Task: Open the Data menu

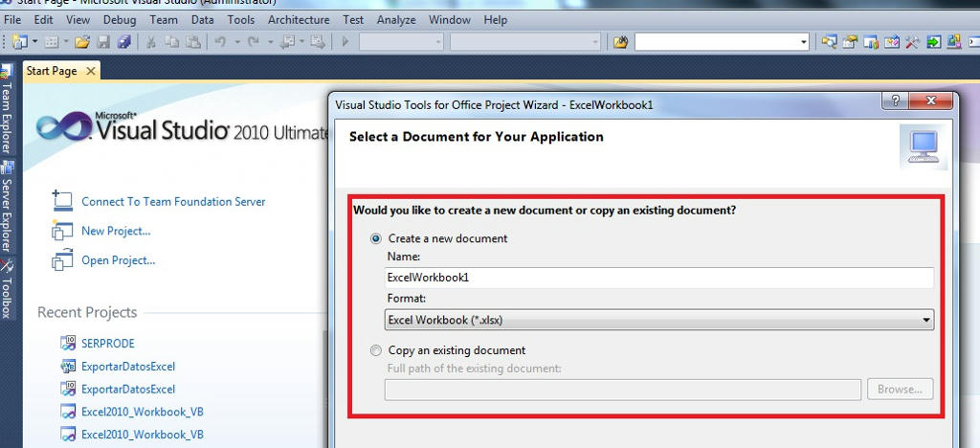Action: click(x=203, y=20)
